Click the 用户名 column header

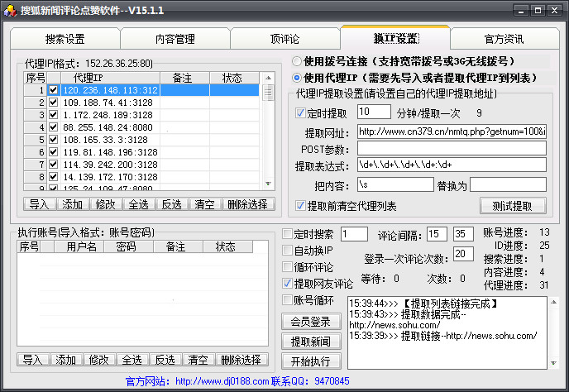point(79,246)
